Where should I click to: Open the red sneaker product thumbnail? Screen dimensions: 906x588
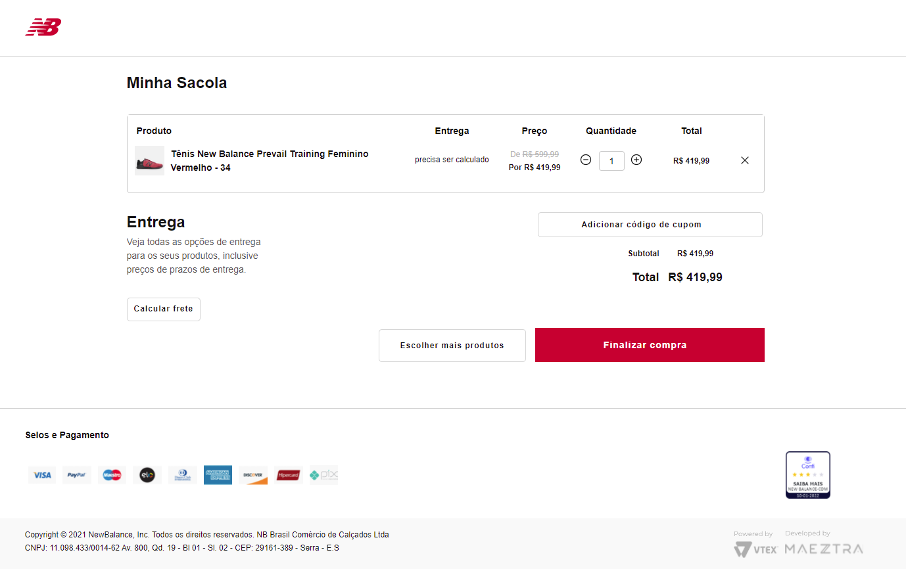149,161
